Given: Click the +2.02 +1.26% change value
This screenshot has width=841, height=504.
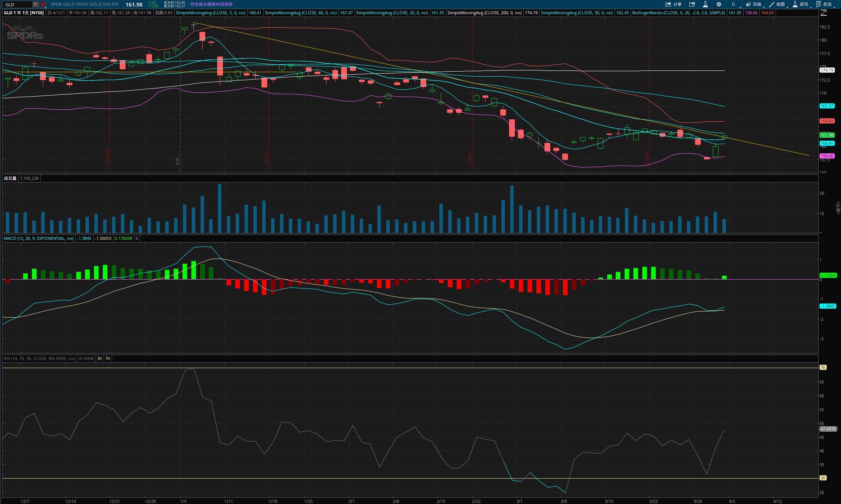Looking at the screenshot, I should (x=153, y=4).
